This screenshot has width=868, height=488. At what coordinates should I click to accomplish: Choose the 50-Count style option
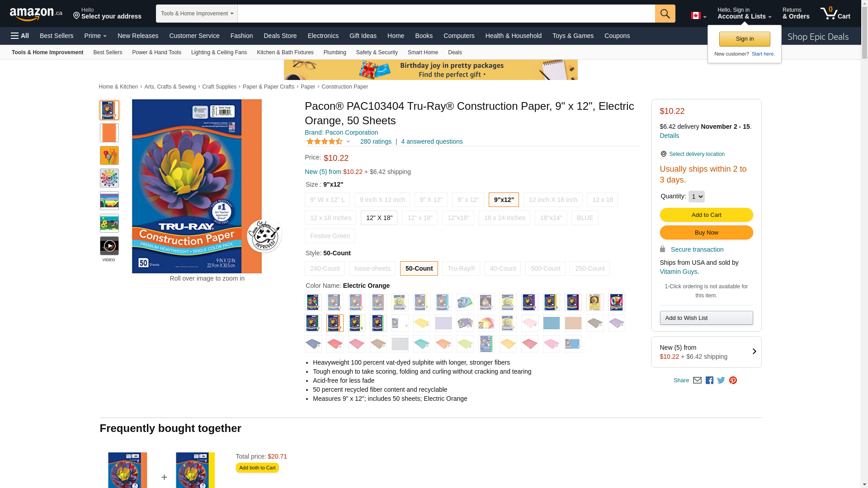419,268
